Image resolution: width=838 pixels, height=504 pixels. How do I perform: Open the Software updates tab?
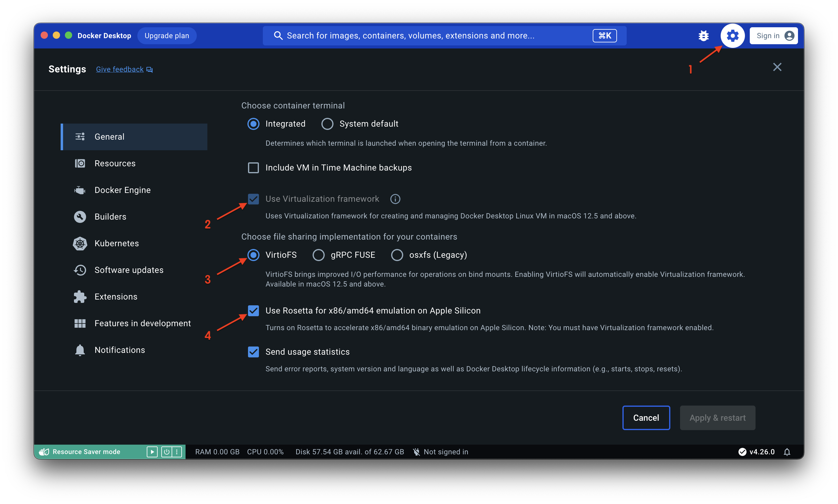point(134,270)
